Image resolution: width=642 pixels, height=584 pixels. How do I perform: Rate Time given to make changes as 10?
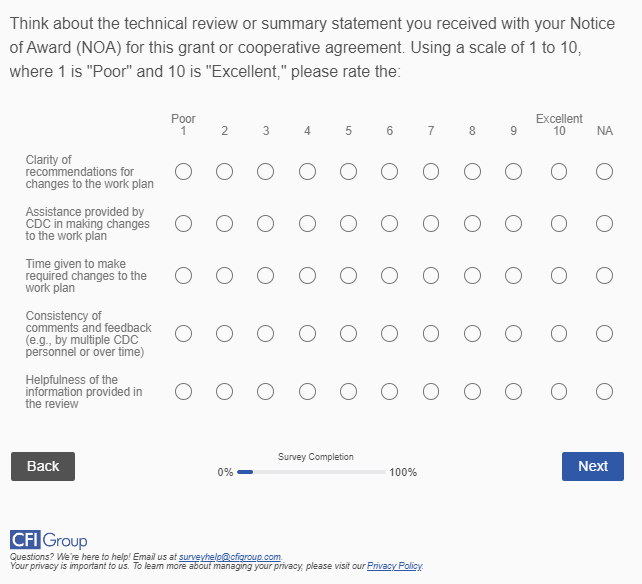tap(559, 275)
